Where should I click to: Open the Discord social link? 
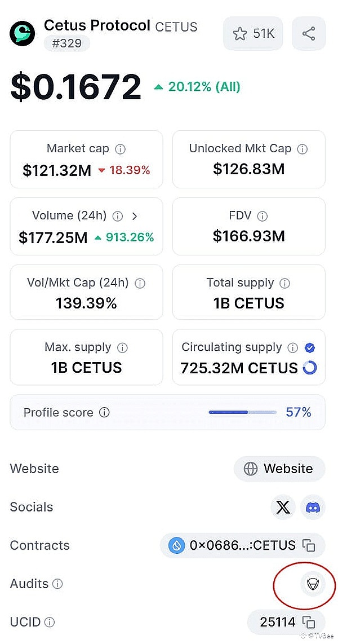click(x=313, y=507)
